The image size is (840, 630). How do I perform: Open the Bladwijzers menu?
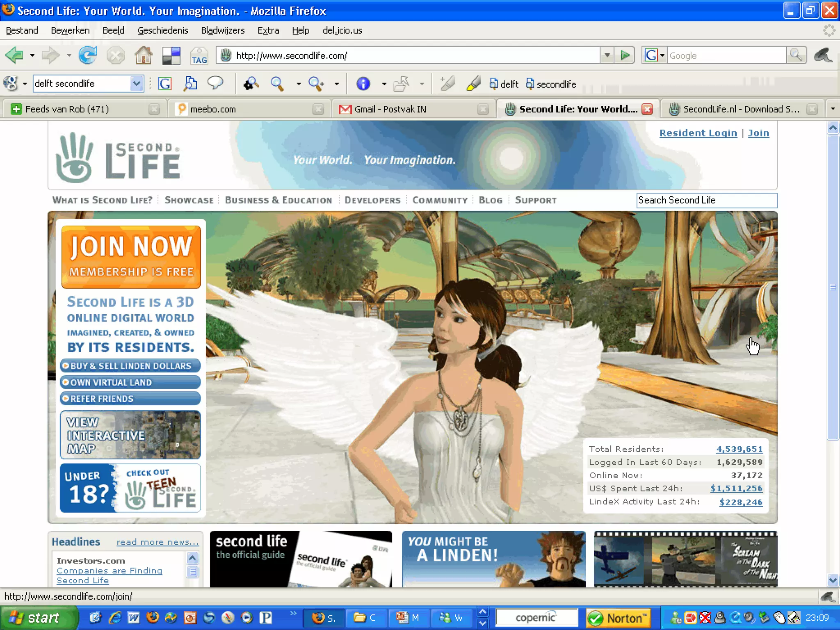[x=223, y=30]
